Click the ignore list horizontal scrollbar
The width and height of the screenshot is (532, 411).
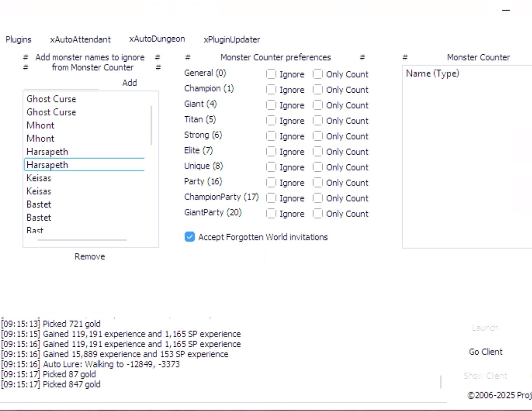tap(82, 240)
